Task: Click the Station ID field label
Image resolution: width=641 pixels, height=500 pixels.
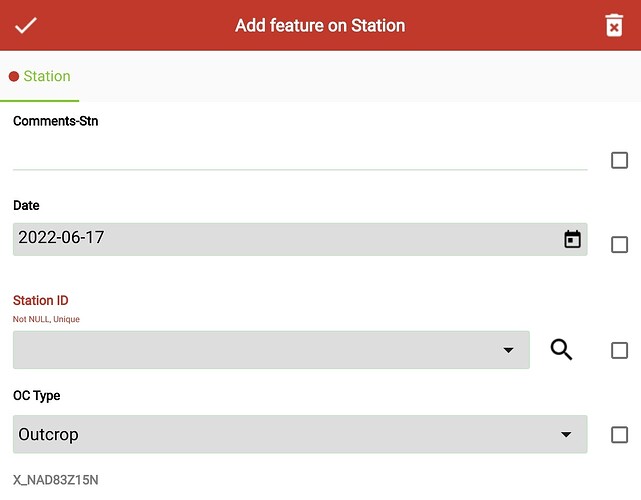Action: (40, 300)
